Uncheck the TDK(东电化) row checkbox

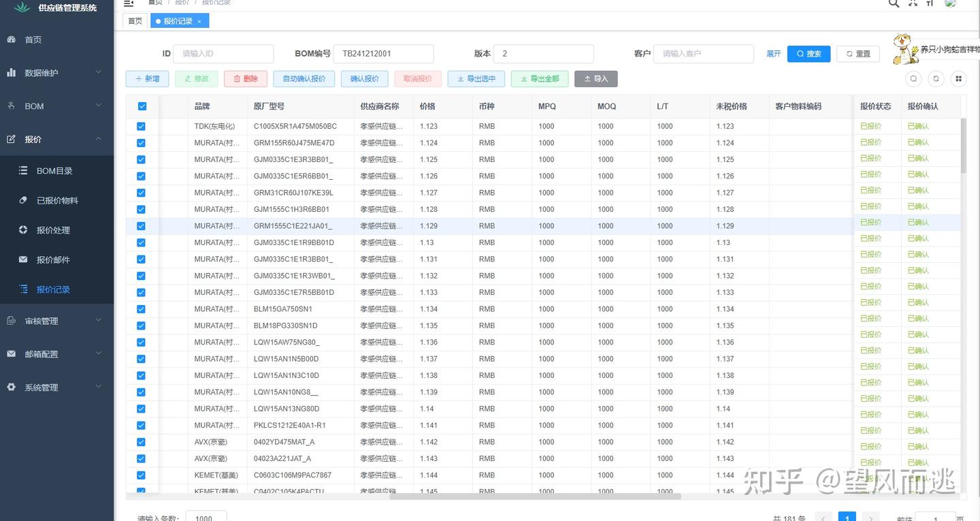[x=142, y=127]
